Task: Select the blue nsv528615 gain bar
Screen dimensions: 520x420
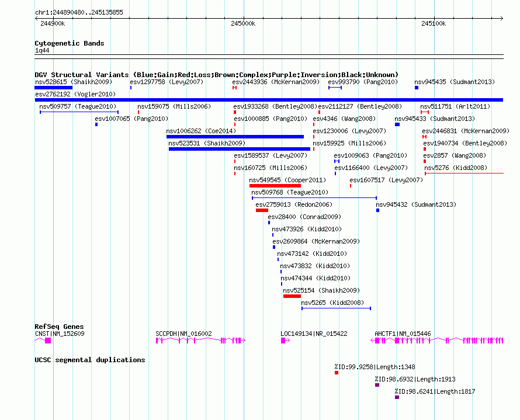Action: [x=53, y=88]
